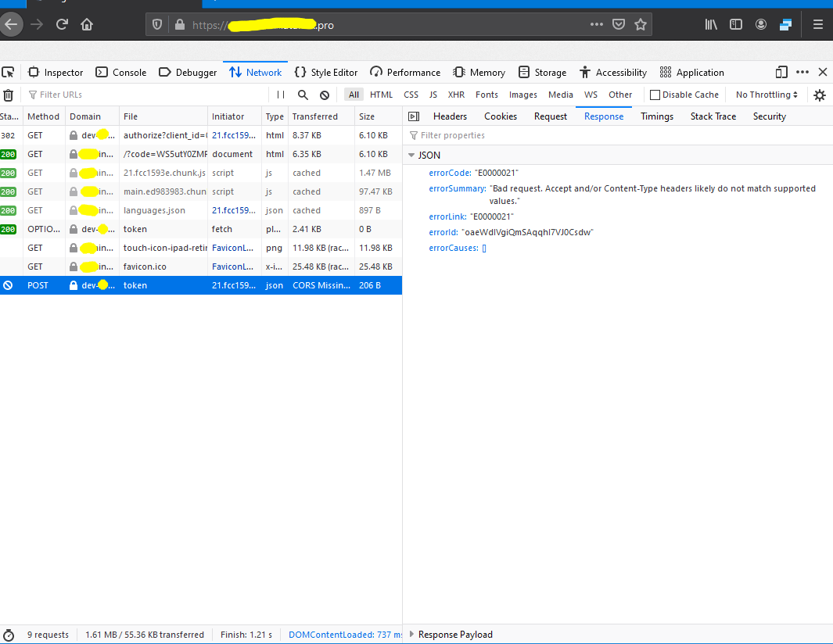Filter requests by Images
The image size is (833, 644).
coord(522,95)
